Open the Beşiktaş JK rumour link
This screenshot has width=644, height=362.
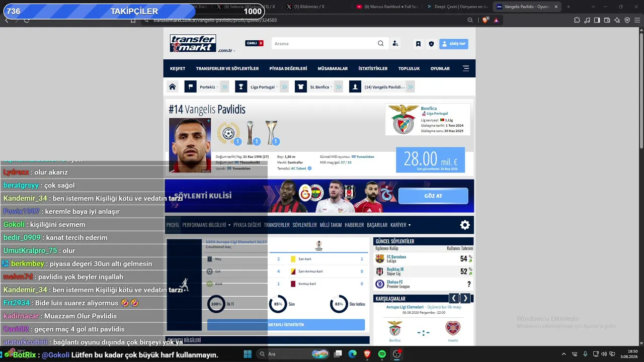point(395,269)
